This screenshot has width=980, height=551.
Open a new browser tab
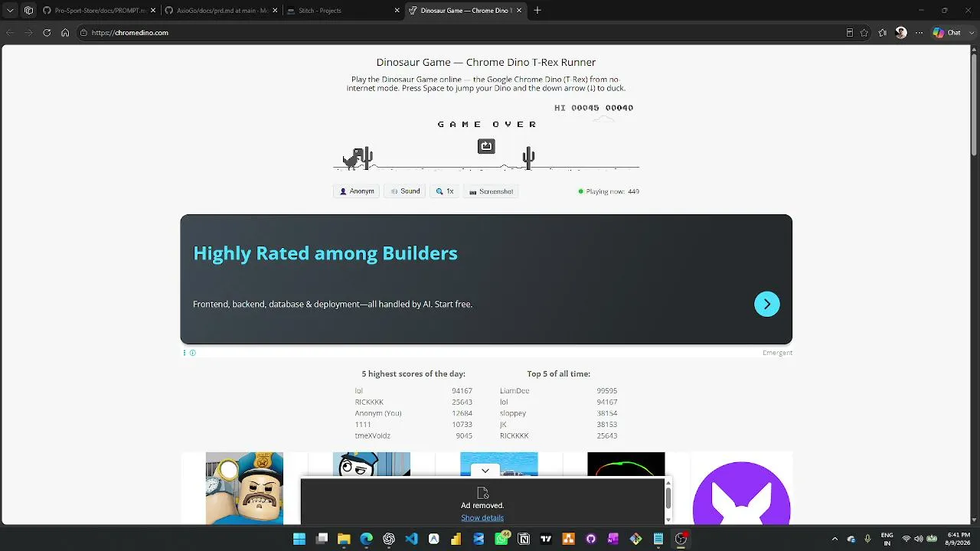click(537, 11)
